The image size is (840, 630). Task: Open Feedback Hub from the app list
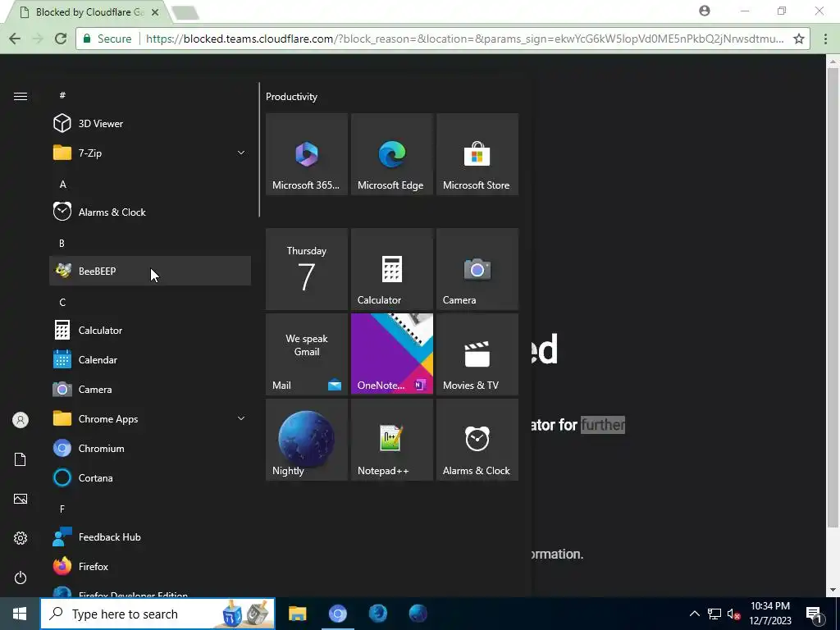150,536
